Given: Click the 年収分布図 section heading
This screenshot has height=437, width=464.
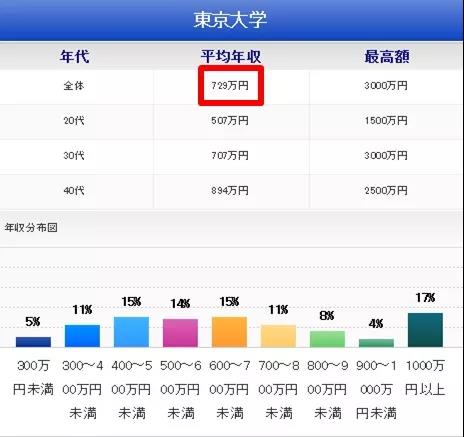Looking at the screenshot, I should click(31, 228).
